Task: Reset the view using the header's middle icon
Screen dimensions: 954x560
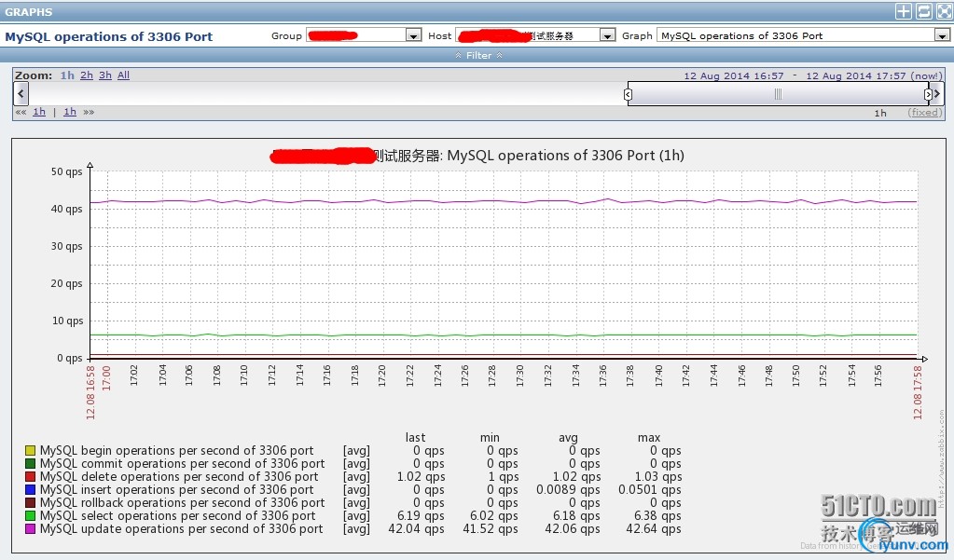Action: 924,11
